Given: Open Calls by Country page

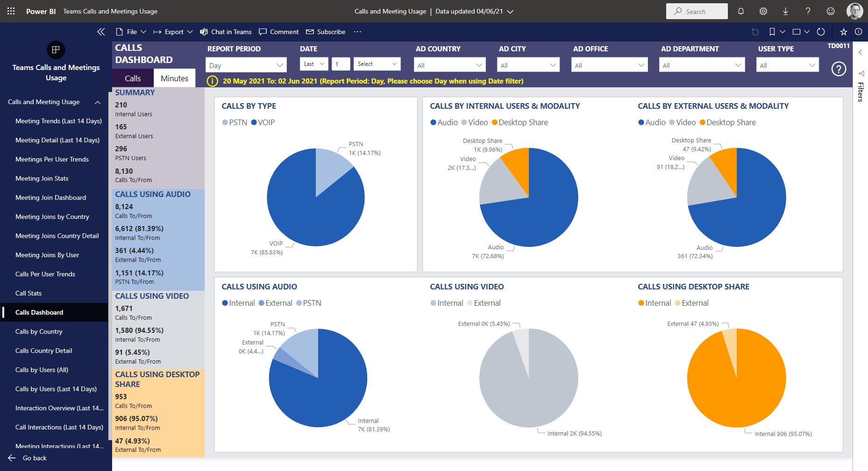Looking at the screenshot, I should (x=39, y=331).
